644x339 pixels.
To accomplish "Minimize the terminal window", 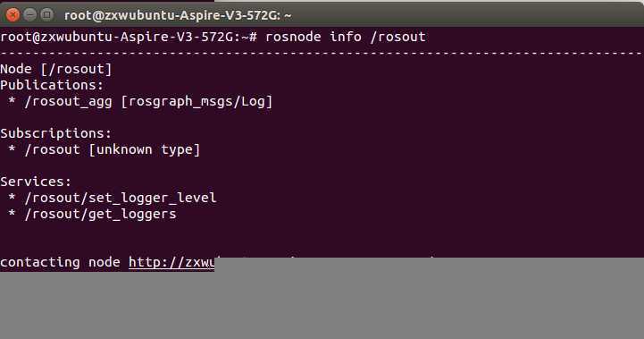I will click(30, 15).
